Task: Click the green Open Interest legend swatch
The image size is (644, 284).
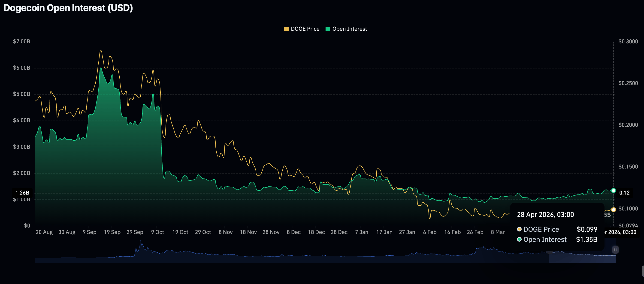Action: click(x=328, y=29)
